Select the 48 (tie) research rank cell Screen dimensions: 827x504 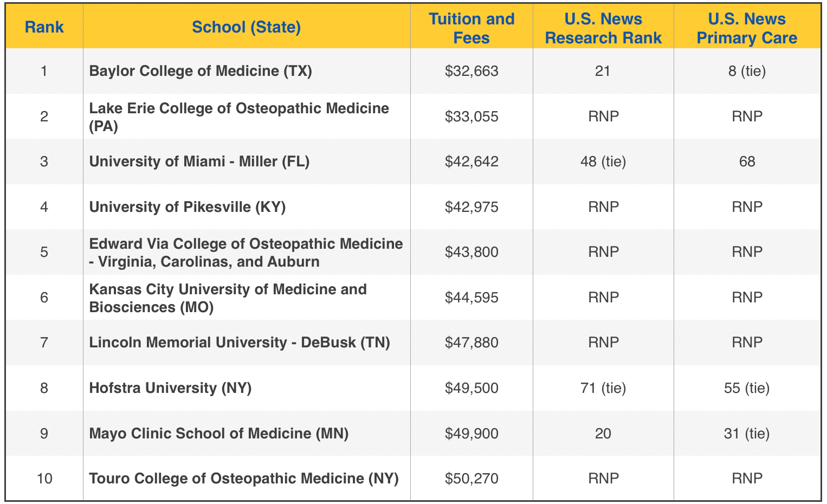603,161
